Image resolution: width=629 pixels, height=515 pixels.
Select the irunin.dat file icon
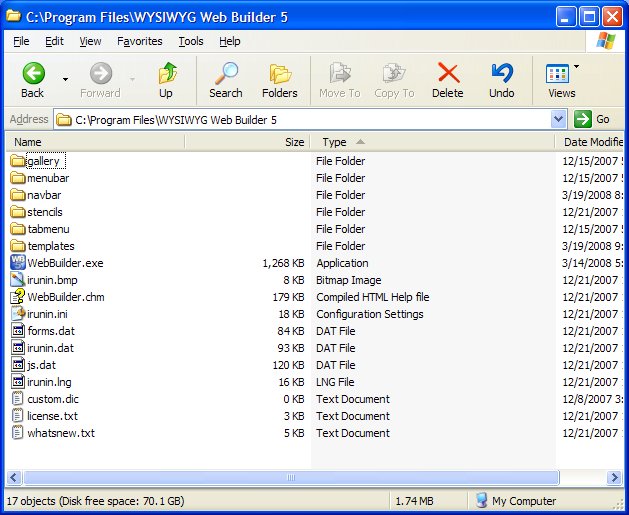point(18,348)
